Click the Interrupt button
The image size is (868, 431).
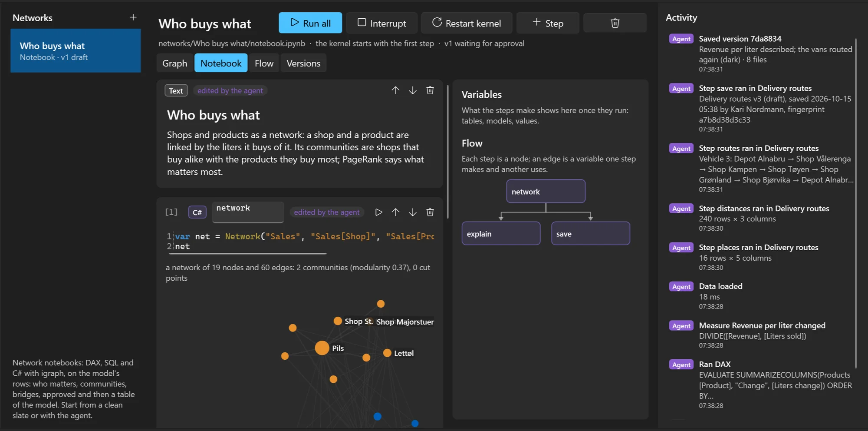382,23
